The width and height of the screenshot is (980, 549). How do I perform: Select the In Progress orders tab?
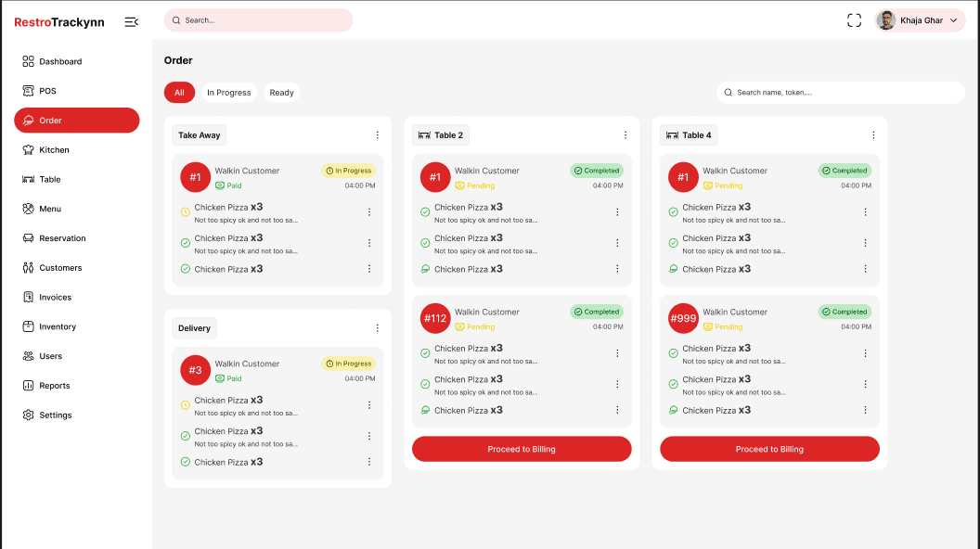(228, 92)
